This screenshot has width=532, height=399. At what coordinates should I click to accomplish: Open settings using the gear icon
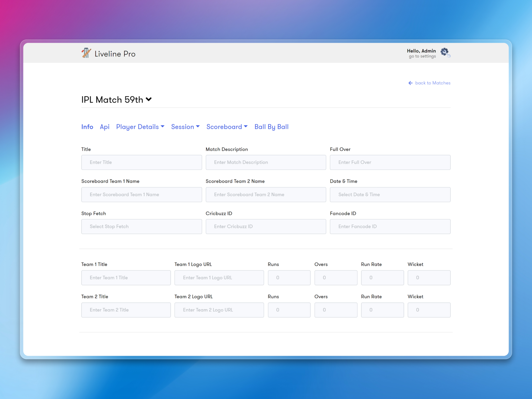tap(445, 52)
